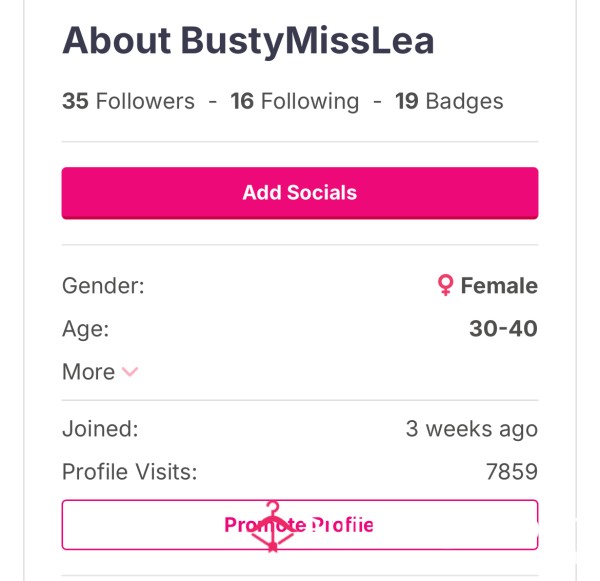Click the Promote Profile button
The width and height of the screenshot is (600, 581).
(300, 525)
